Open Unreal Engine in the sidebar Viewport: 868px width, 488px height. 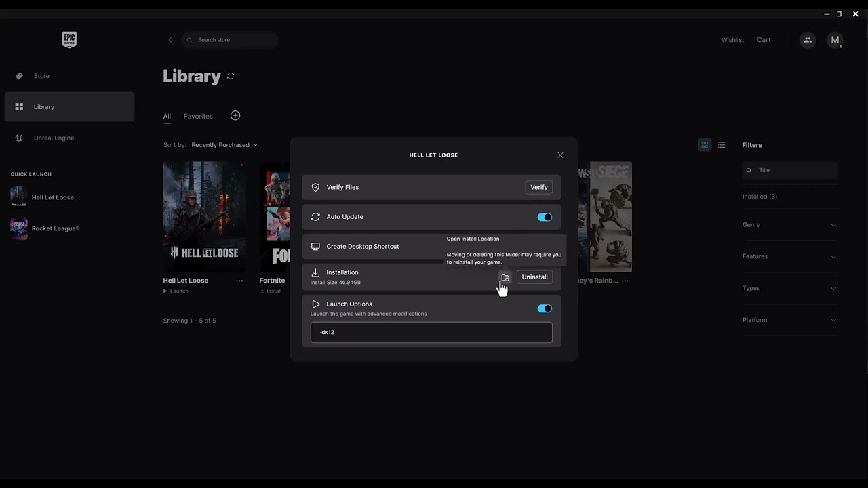[x=69, y=138]
